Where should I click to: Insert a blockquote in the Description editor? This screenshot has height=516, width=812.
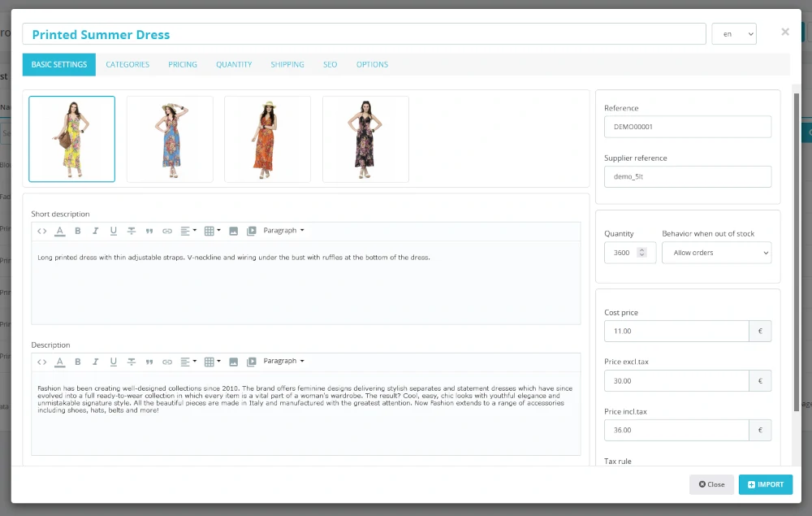(x=149, y=361)
